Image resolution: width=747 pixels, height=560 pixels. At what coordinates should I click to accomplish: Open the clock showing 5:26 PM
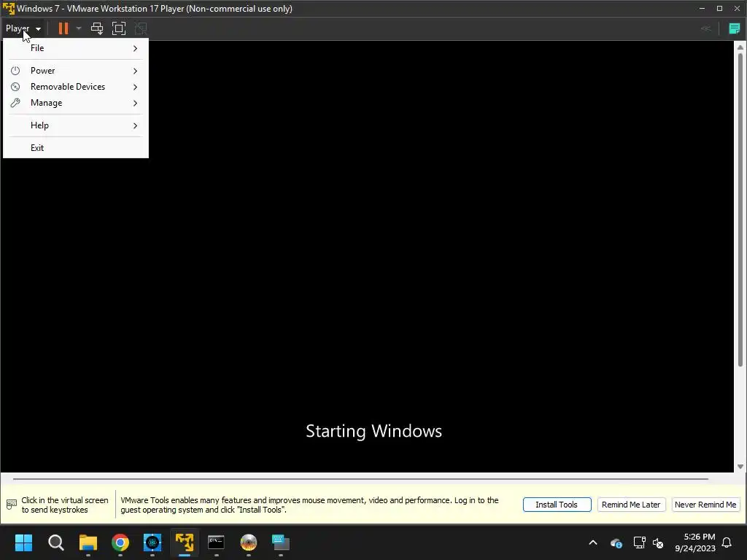pyautogui.click(x=695, y=542)
